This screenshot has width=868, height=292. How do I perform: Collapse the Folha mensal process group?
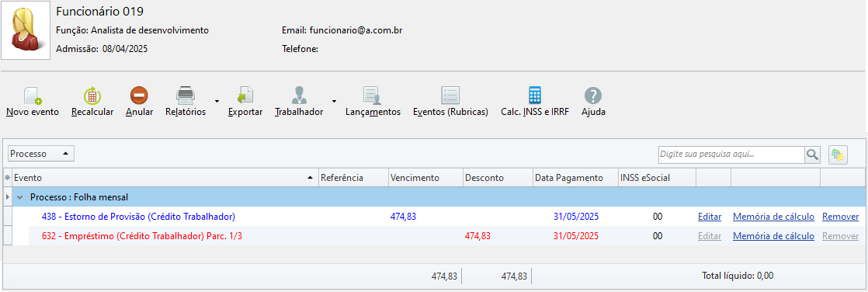(20, 197)
